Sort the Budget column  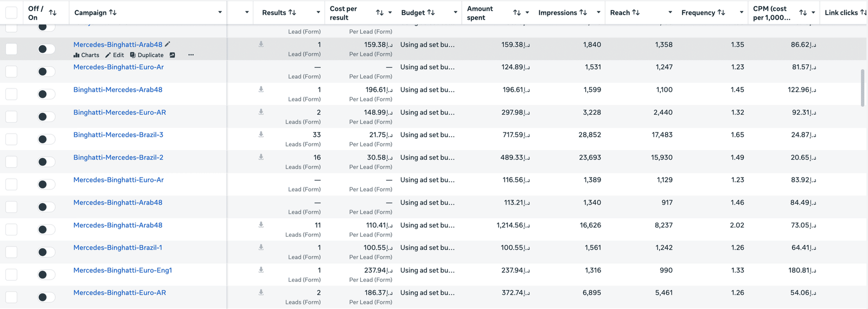click(x=431, y=12)
